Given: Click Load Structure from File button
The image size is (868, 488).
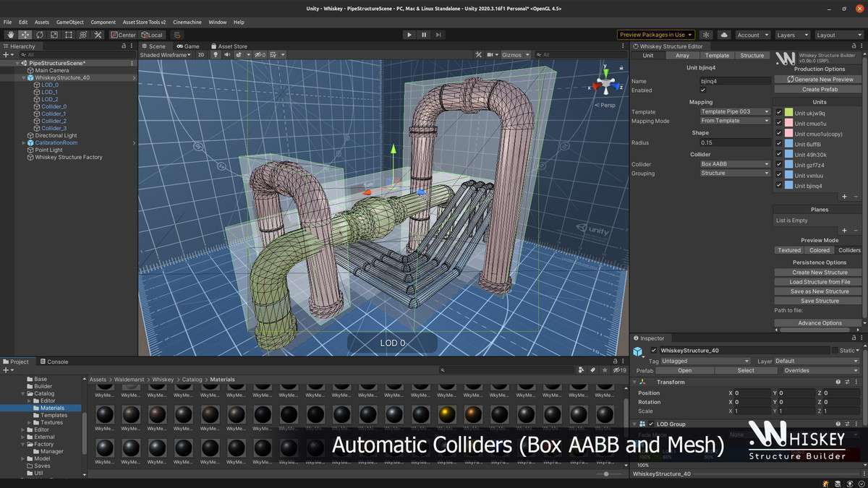Looking at the screenshot, I should (x=820, y=282).
